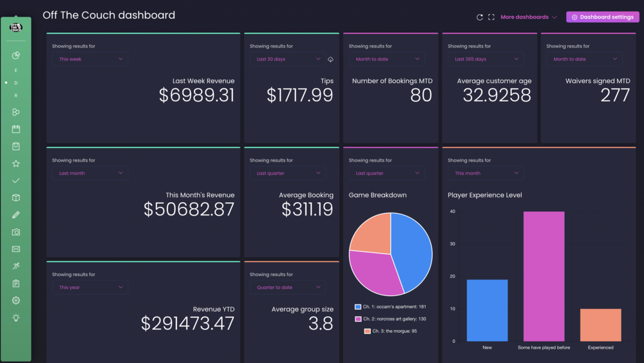Select the R item in sidebar

pyautogui.click(x=16, y=96)
